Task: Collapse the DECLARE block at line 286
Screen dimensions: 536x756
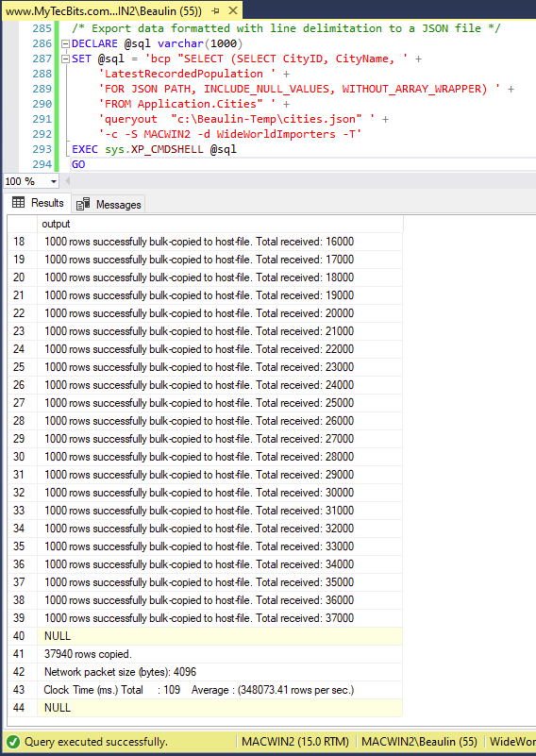Action: [x=66, y=43]
